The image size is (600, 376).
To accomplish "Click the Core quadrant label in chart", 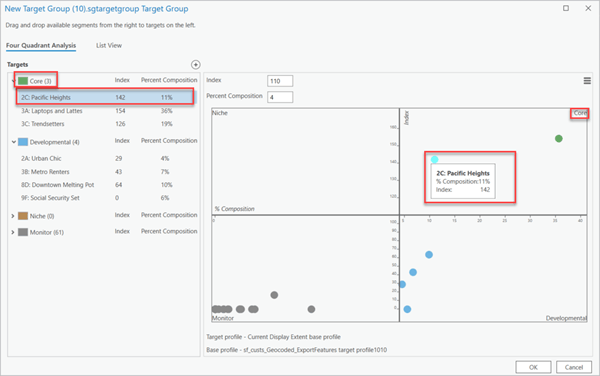I will (x=580, y=113).
